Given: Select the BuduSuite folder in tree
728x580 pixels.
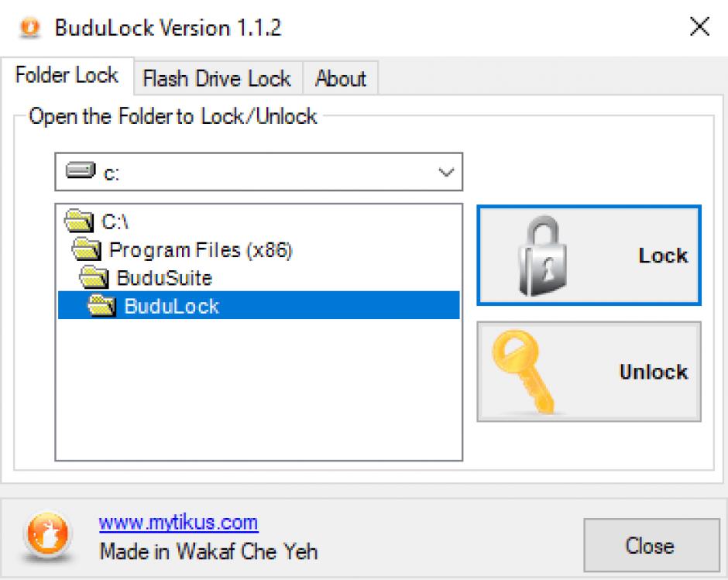Looking at the screenshot, I should coord(164,278).
